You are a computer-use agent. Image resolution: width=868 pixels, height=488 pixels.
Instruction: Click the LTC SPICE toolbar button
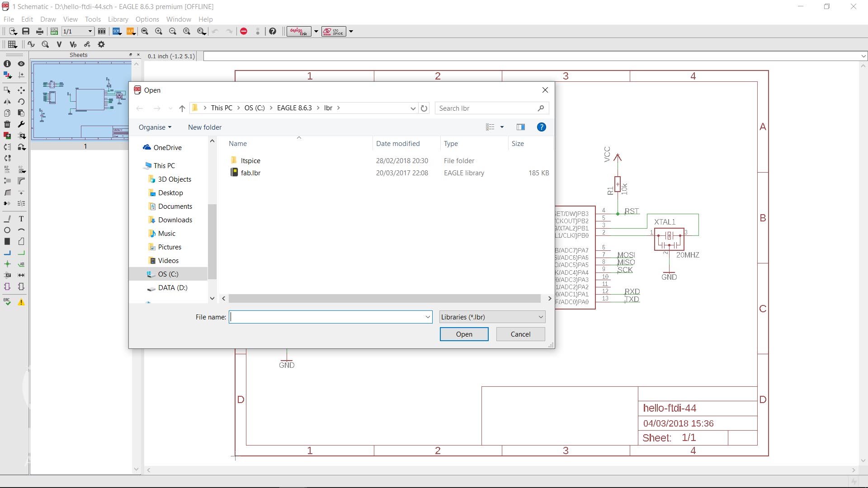[x=334, y=31]
